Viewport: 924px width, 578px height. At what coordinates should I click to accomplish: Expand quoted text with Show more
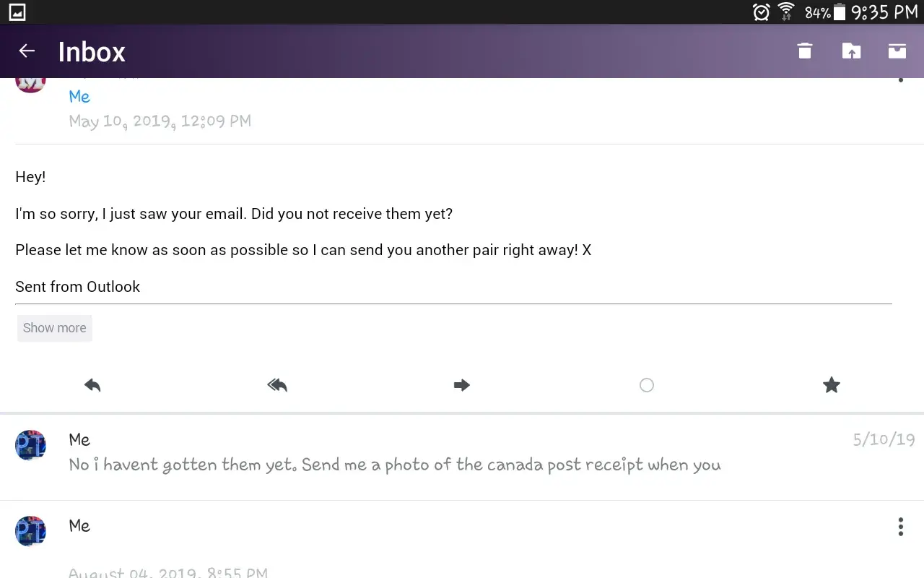(x=55, y=328)
